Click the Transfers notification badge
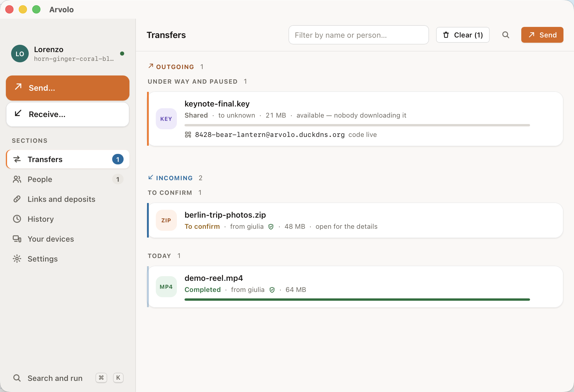574x392 pixels. point(118,159)
